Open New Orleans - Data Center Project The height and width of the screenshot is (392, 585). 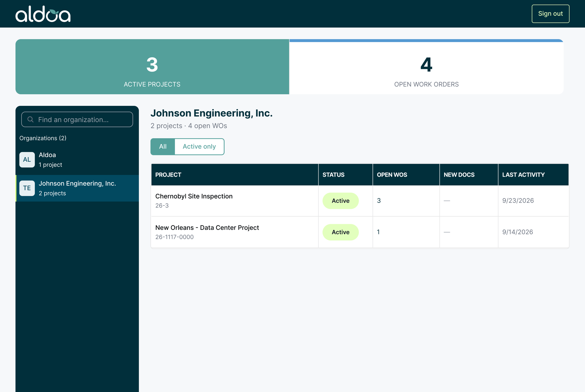coord(207,227)
